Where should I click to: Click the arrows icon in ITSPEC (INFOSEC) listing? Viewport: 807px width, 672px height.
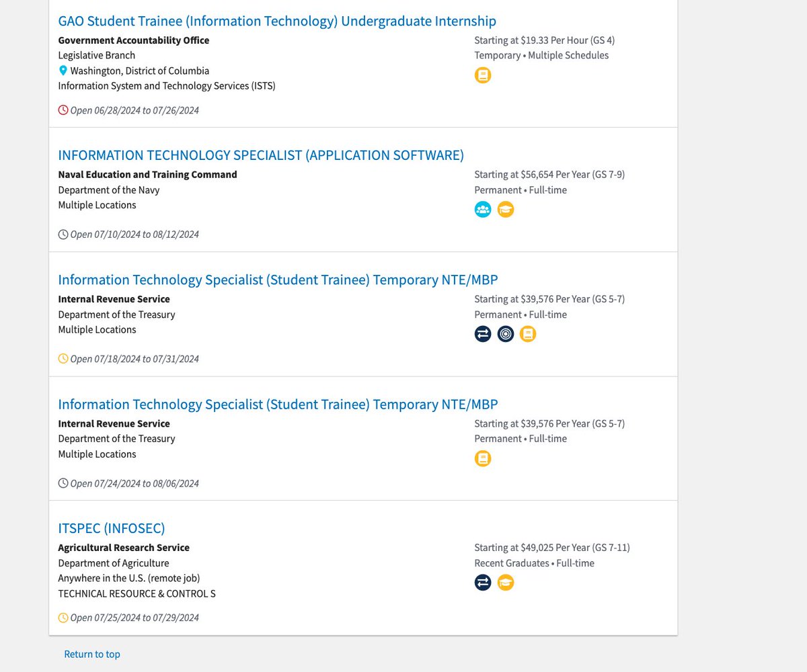483,583
